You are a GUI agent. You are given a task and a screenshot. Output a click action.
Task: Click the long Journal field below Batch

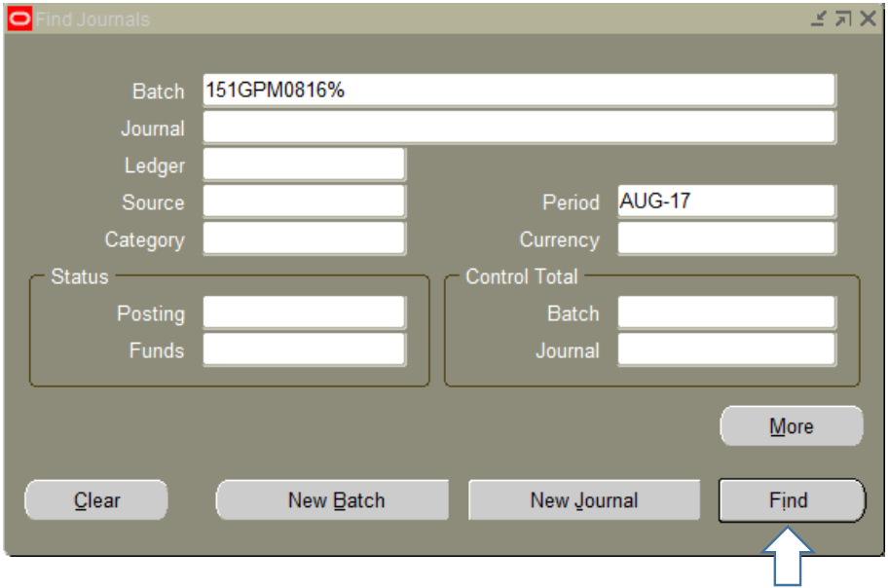(519, 128)
